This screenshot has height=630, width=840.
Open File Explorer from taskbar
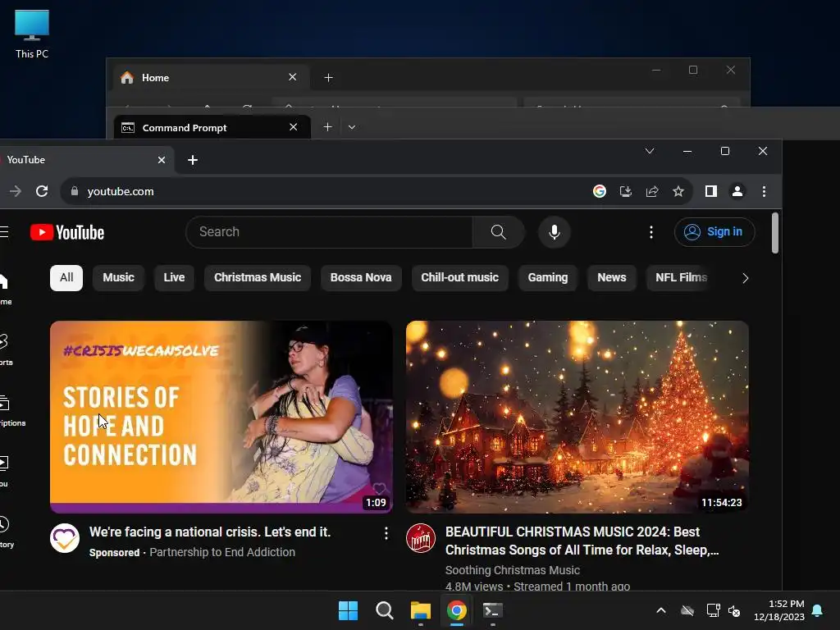[x=421, y=610]
